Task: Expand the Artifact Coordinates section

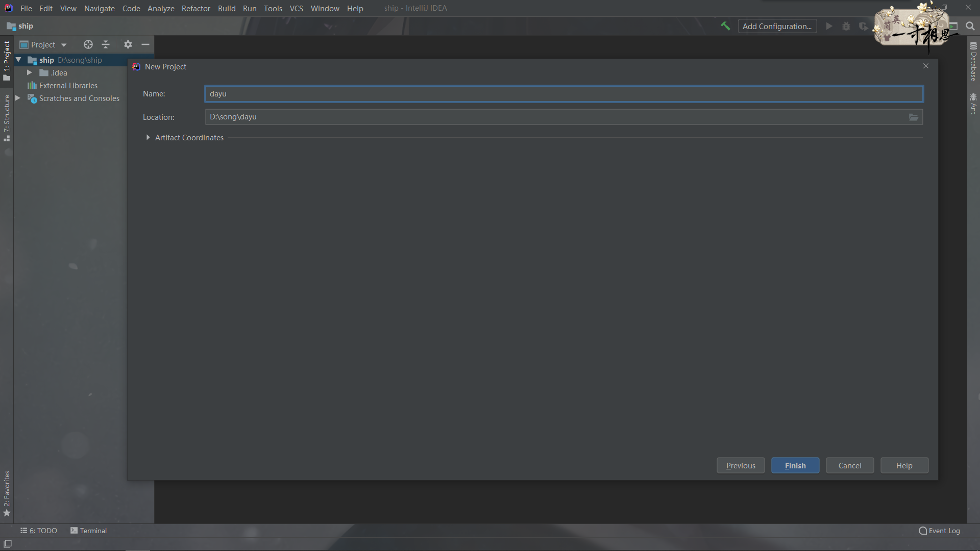Action: point(148,138)
